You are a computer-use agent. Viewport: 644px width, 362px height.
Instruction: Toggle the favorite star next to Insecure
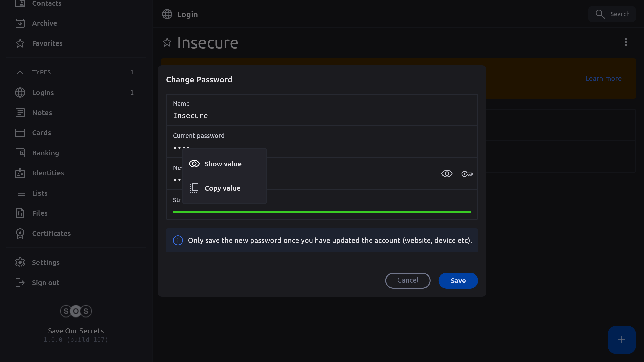pos(167,42)
